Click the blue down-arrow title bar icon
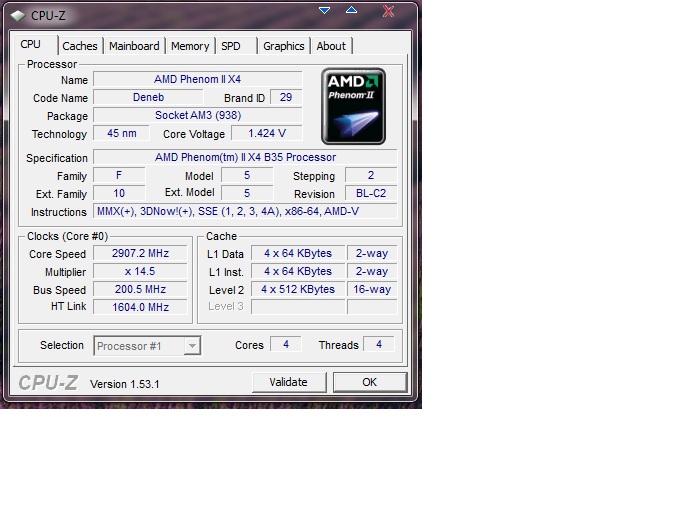691x518 pixels. pos(324,10)
